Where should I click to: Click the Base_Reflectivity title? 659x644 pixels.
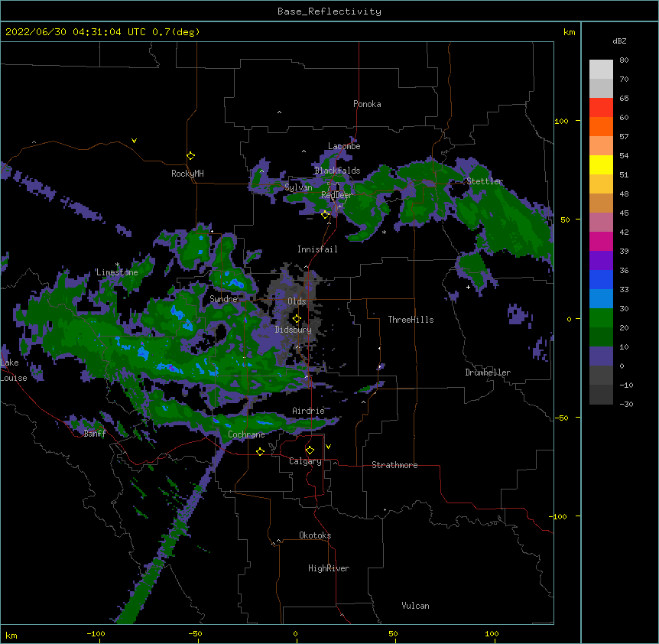[x=329, y=11]
